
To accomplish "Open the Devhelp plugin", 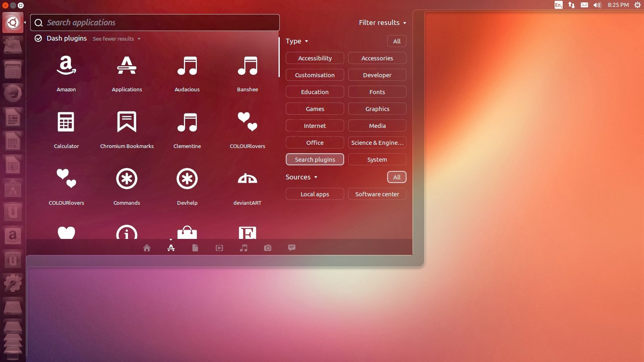I will [x=187, y=179].
